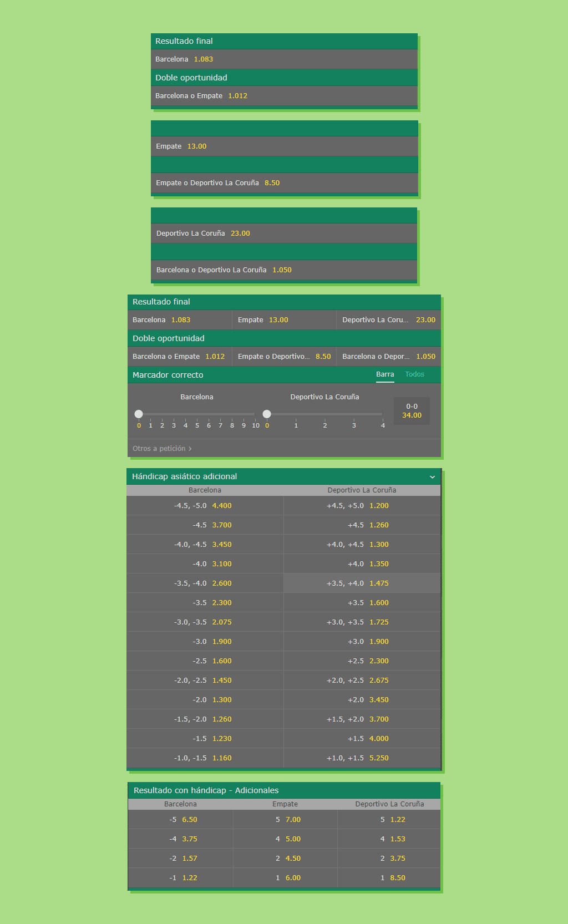Select the 0-0 correct score at 34.00

click(x=412, y=411)
